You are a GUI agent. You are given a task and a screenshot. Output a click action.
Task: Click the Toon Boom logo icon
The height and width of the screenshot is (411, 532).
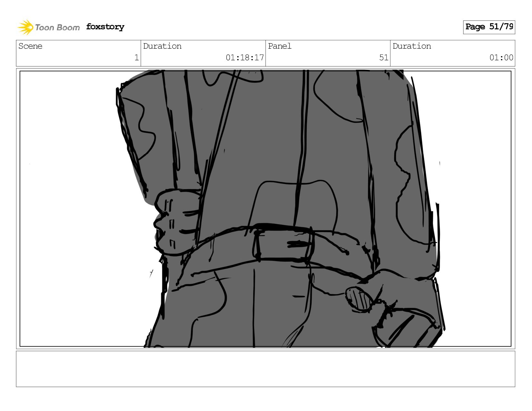tap(25, 27)
